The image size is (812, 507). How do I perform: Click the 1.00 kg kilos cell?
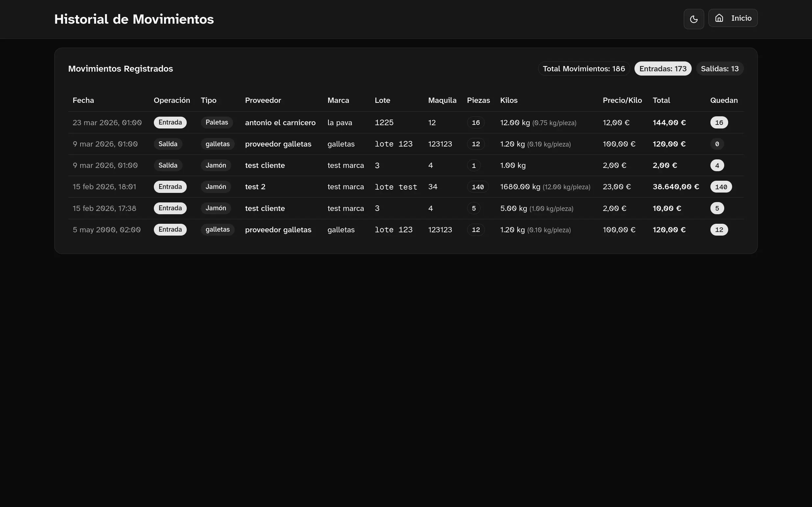513,165
